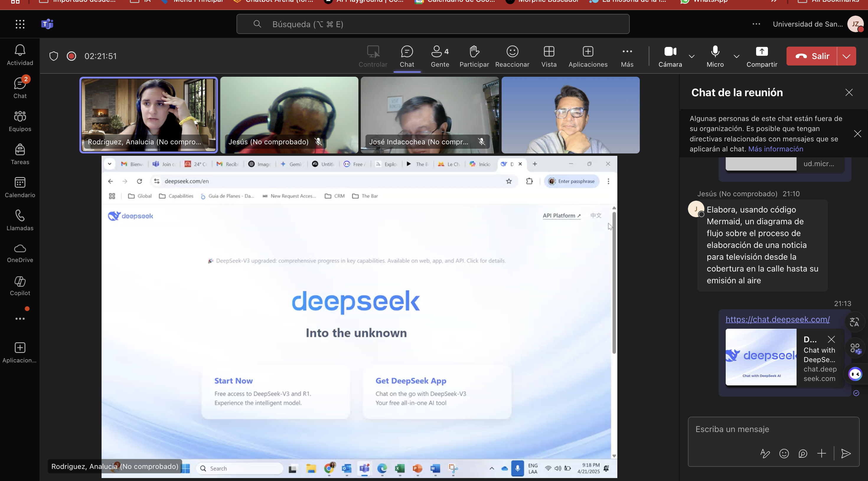This screenshot has height=481, width=868.
Task: Open the Capabilities bookmark folder
Action: tap(176, 196)
